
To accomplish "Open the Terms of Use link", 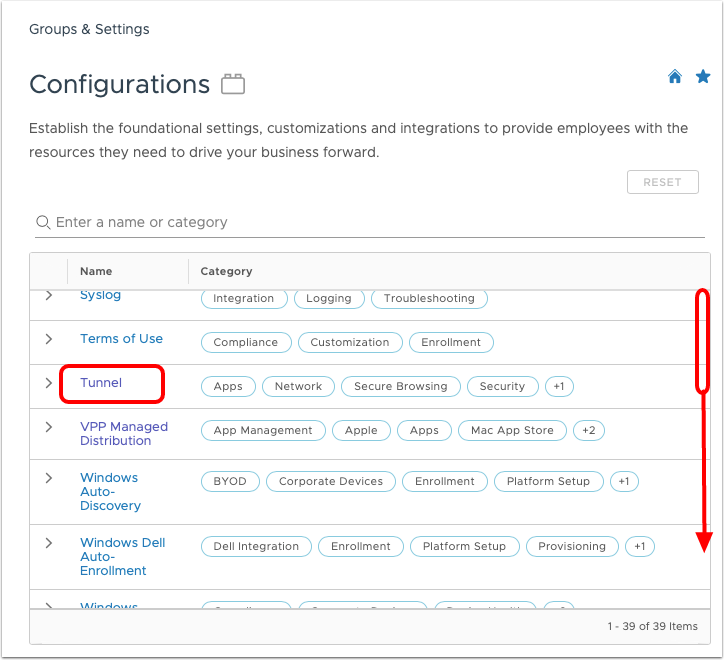I will pyautogui.click(x=121, y=339).
